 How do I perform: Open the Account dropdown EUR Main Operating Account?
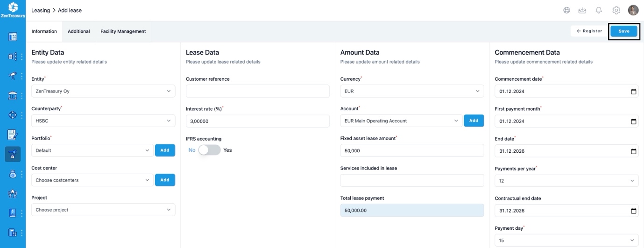pyautogui.click(x=401, y=120)
